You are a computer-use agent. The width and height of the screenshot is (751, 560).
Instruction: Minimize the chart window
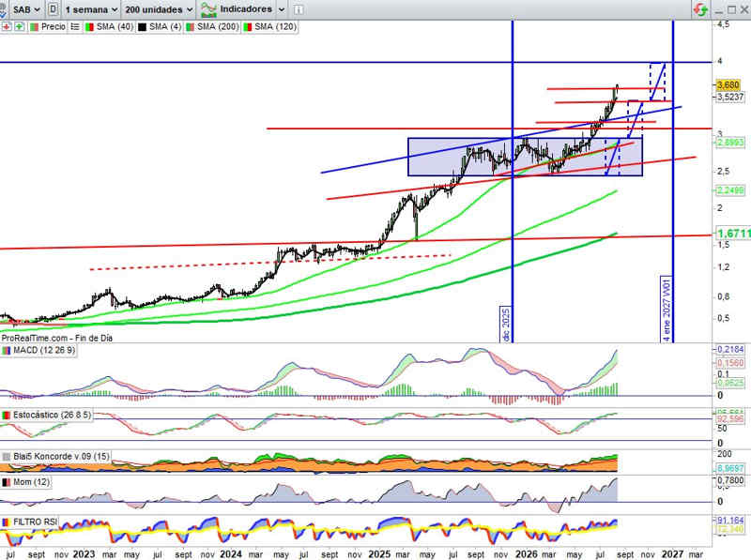[718, 10]
